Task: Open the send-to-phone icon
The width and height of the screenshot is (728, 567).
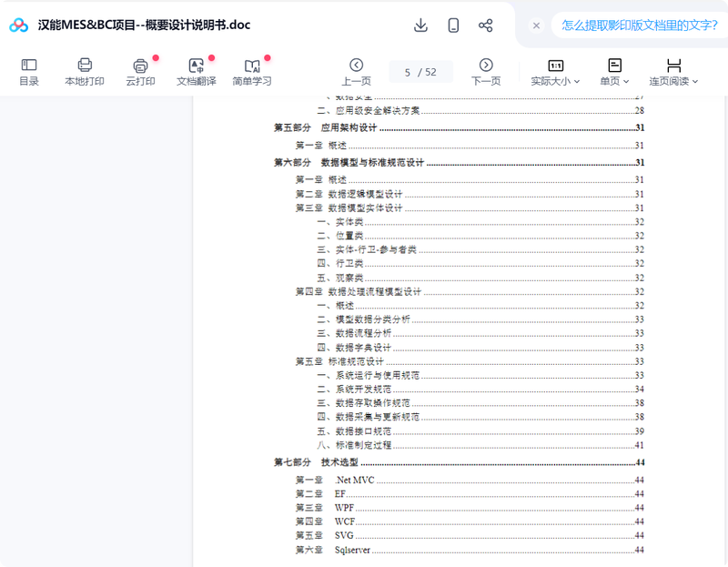Action: click(453, 25)
